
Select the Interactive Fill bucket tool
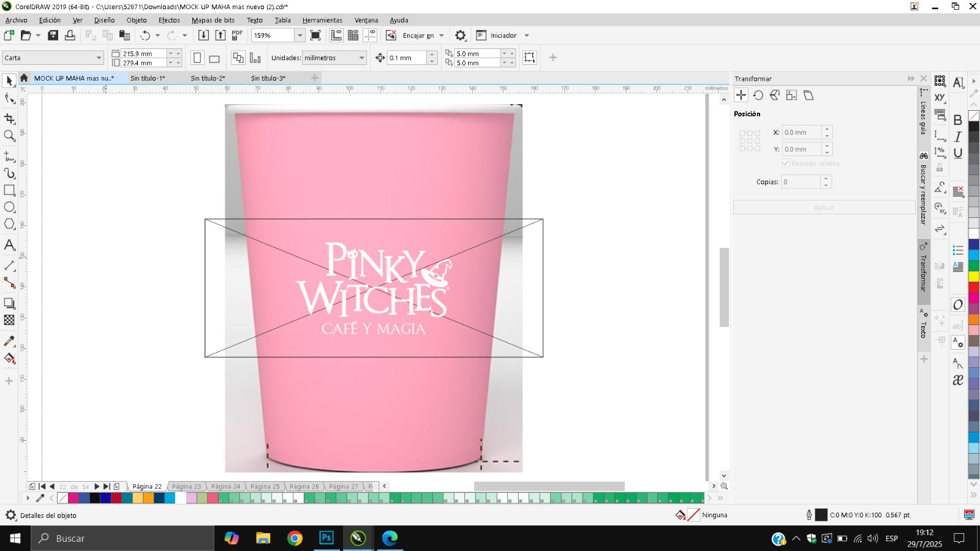tap(9, 359)
